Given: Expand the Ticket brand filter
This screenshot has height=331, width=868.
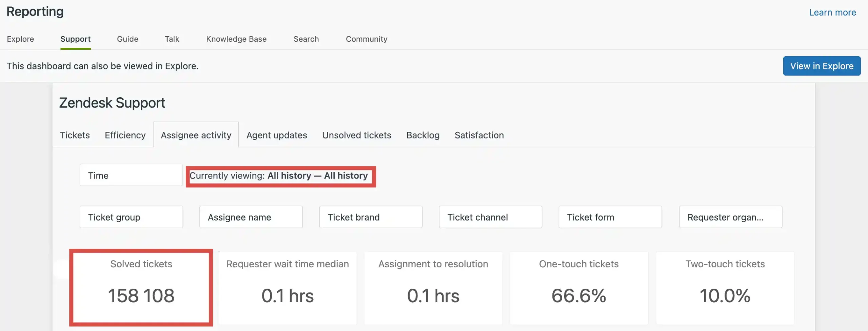Looking at the screenshot, I should tap(371, 217).
